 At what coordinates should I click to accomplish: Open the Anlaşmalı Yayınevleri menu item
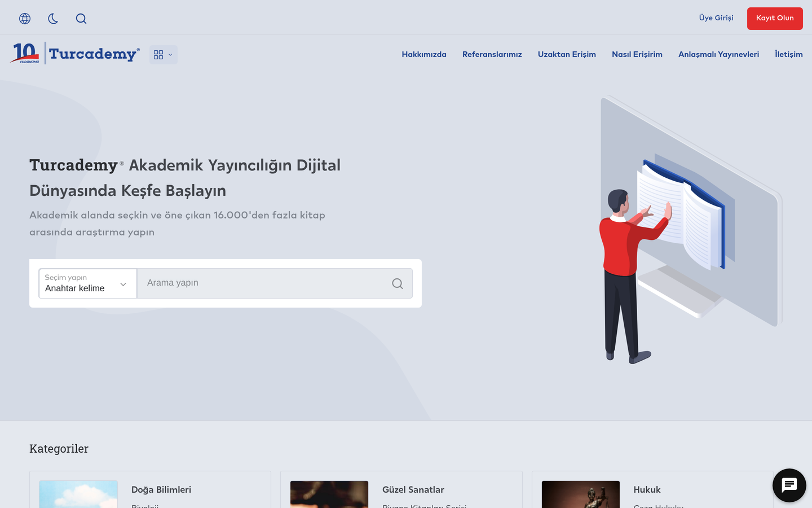718,55
